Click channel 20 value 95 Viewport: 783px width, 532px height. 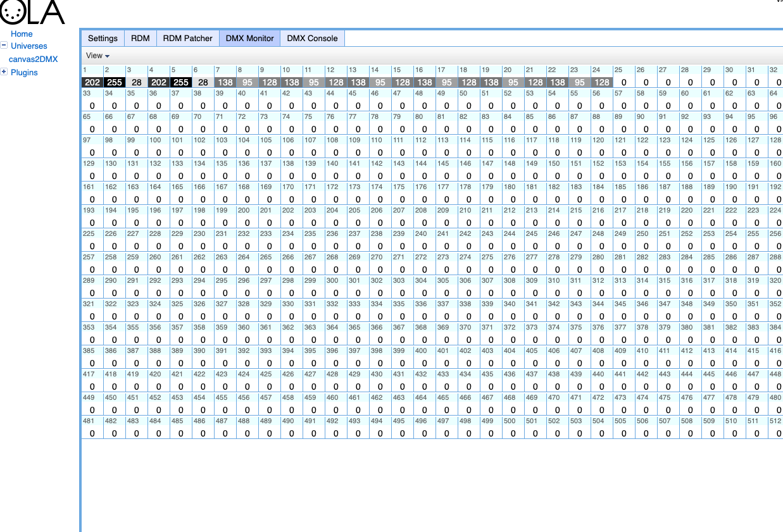[513, 82]
